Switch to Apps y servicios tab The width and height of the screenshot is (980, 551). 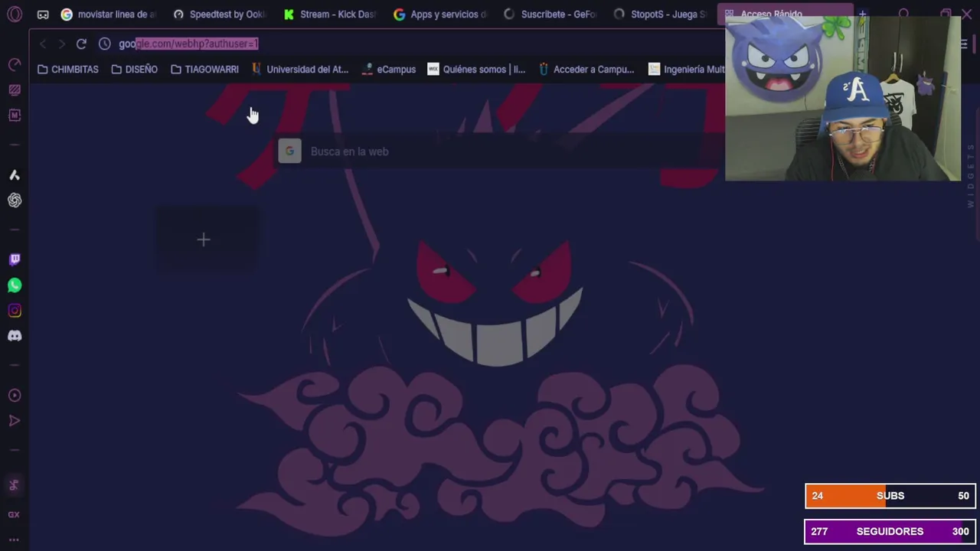click(440, 15)
